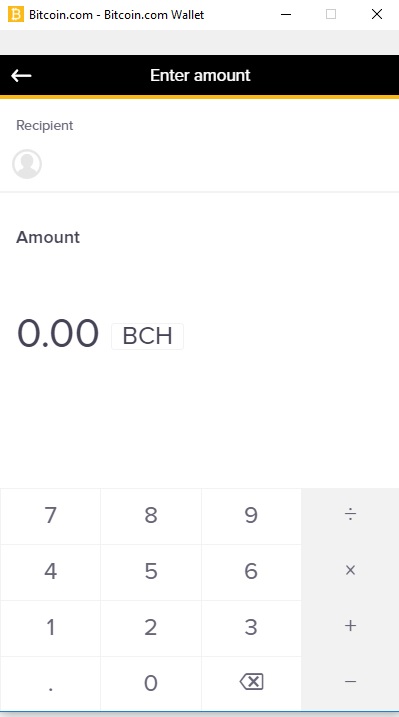Select the minus operator key
Screen dimensions: 399x717
pyautogui.click(x=350, y=682)
